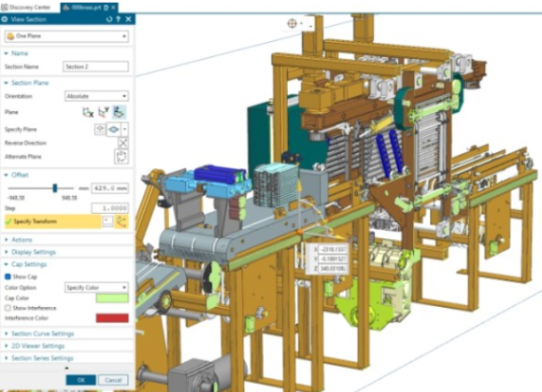Screen dimensions: 542x392
Task: Click the Section Name input field
Action: [95, 66]
